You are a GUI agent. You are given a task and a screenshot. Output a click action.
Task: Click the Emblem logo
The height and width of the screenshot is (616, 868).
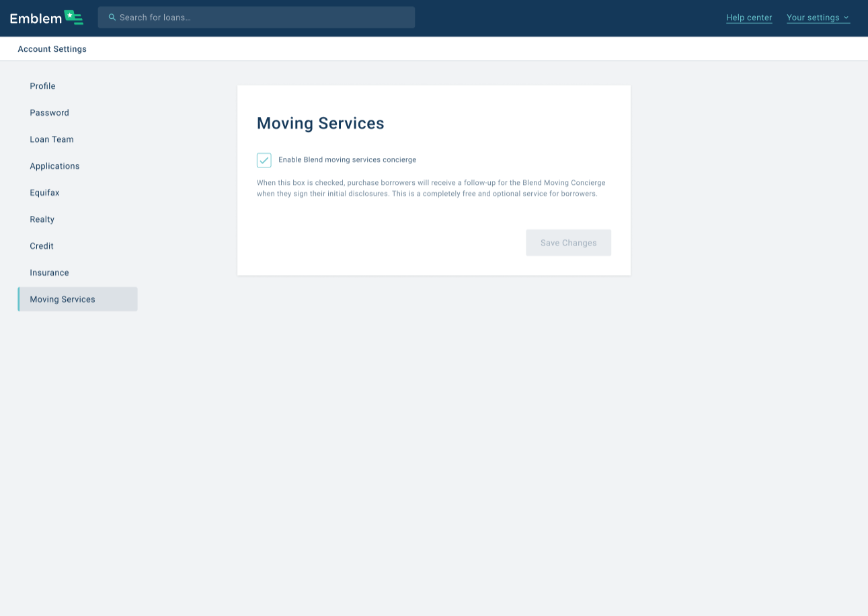click(46, 17)
